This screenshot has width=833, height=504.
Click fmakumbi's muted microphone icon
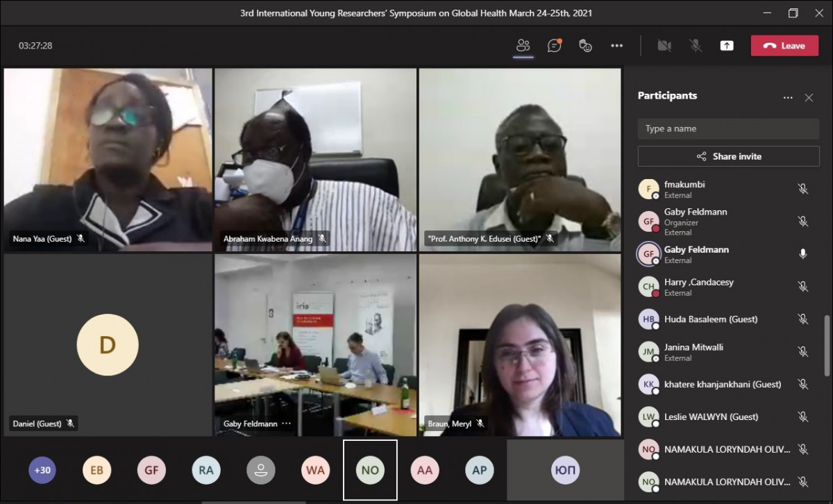click(802, 189)
